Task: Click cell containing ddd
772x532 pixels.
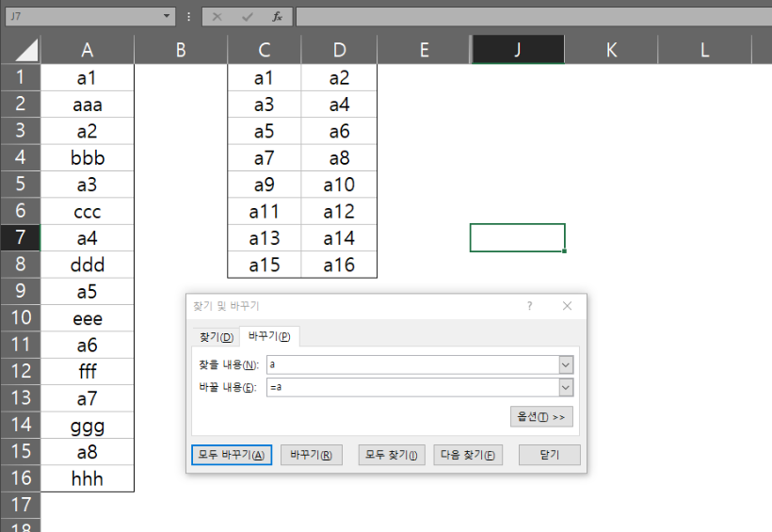Action: pos(88,265)
